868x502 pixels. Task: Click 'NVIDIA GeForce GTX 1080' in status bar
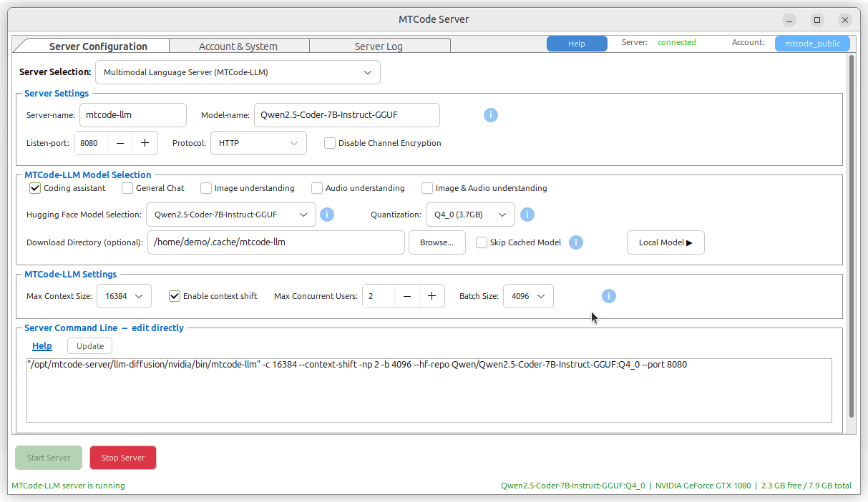click(703, 486)
